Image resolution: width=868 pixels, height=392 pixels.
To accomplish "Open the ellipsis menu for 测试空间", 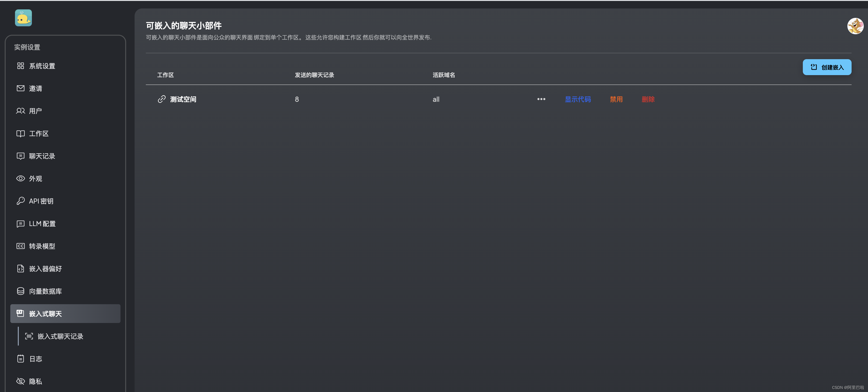I will coord(541,99).
